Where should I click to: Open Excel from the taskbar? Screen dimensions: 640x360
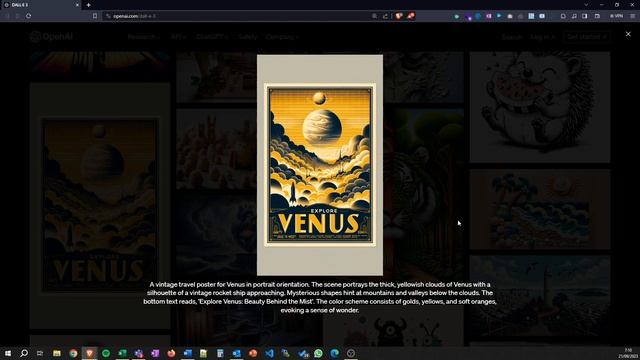pos(122,353)
